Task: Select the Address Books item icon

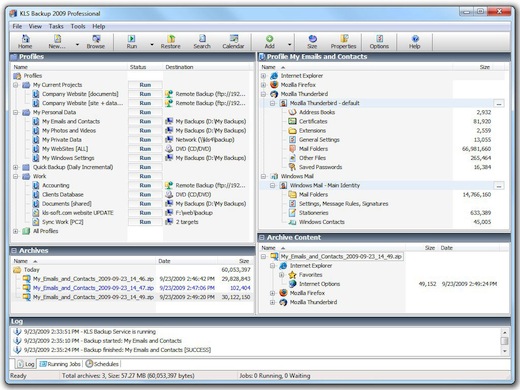Action: click(x=292, y=112)
